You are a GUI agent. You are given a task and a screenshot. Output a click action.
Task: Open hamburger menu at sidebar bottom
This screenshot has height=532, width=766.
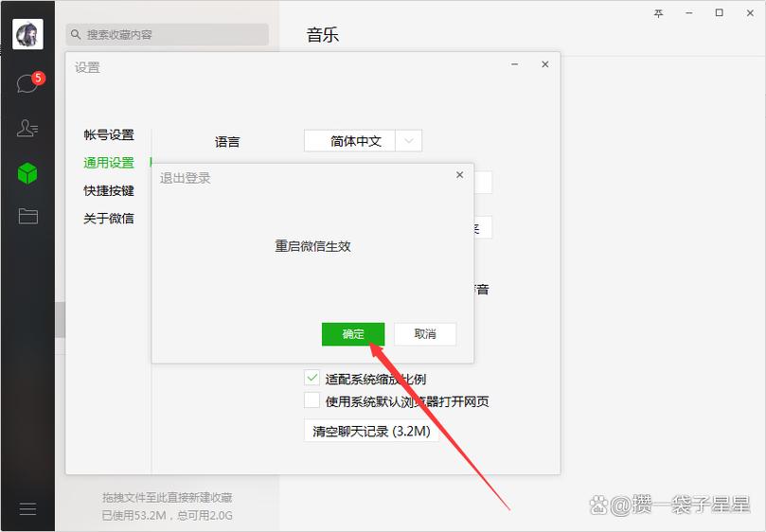point(27,509)
